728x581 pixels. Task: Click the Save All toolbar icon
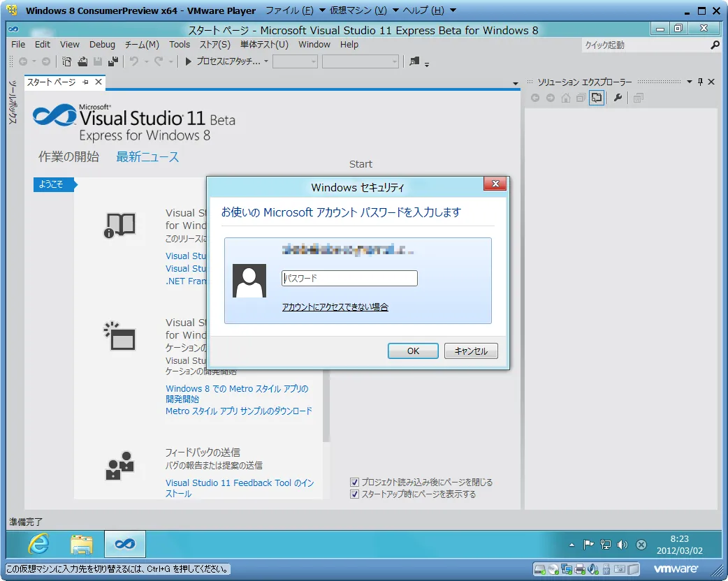click(112, 61)
